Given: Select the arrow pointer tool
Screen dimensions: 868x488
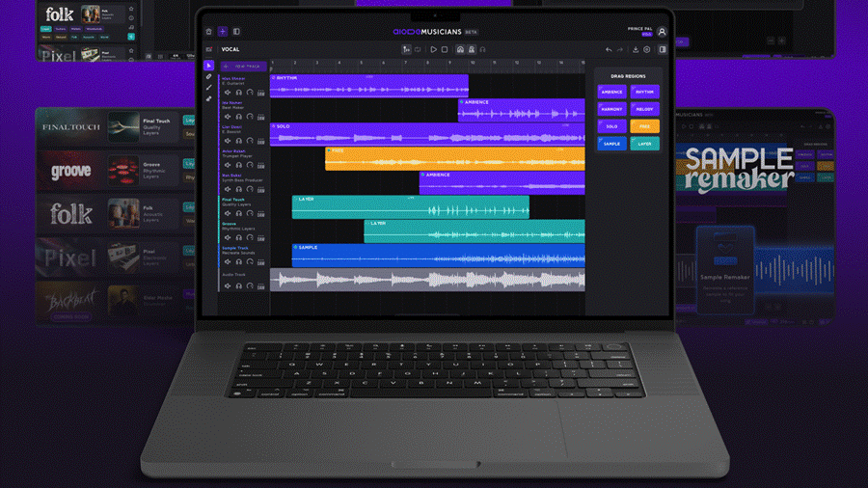Looking at the screenshot, I should [x=209, y=66].
